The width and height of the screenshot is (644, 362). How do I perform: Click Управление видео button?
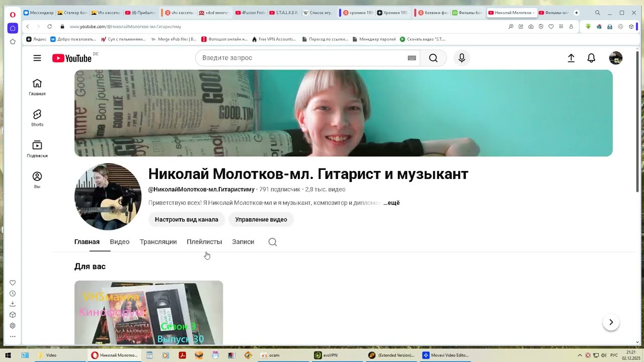point(261,220)
